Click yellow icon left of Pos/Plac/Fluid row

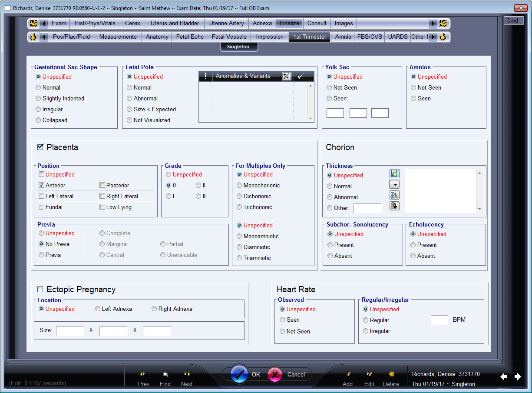coord(33,37)
